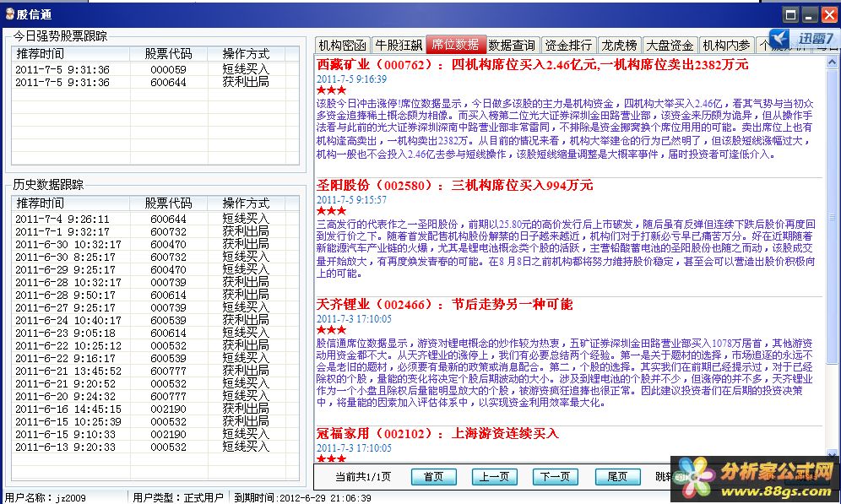Click the 圣阳股份 timestamp 2011-7-5 9:15:57

point(351,200)
